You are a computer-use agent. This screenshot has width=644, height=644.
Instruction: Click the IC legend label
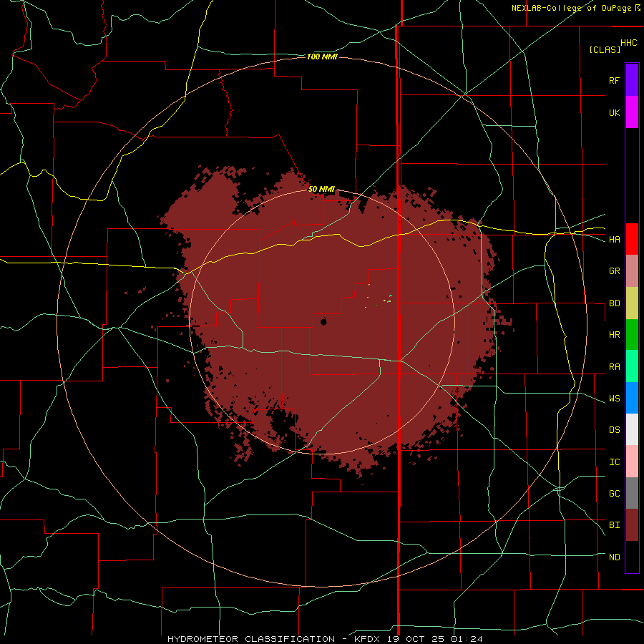[614, 462]
